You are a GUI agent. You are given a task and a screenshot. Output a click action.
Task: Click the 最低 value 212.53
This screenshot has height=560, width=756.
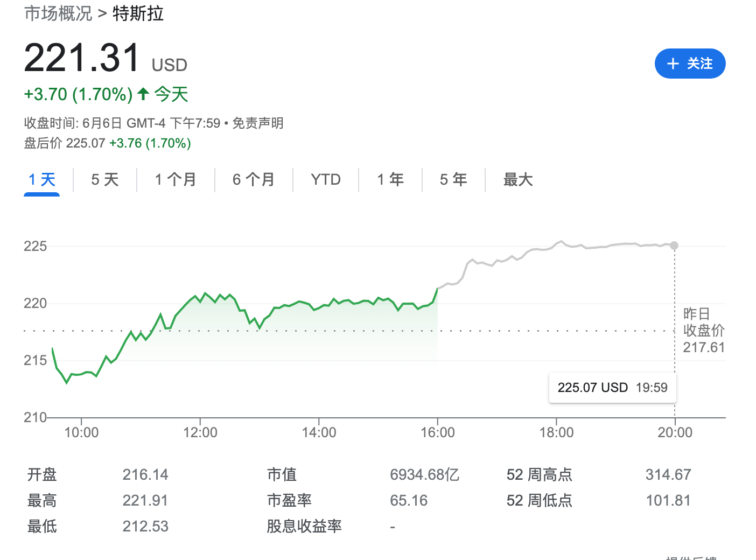point(145,527)
